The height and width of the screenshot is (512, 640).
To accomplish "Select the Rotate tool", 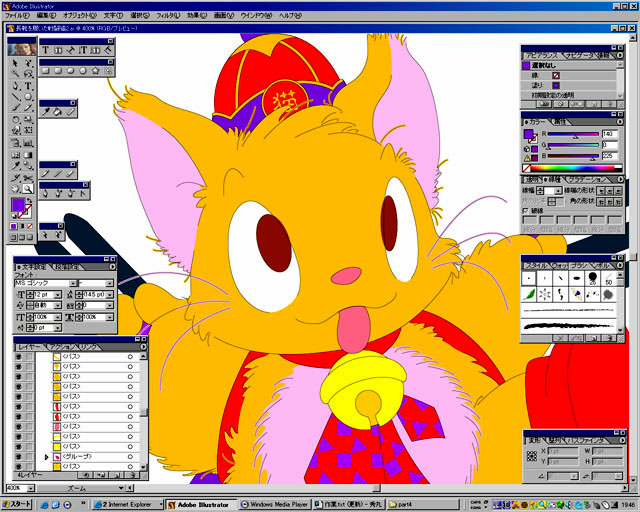I will click(15, 120).
